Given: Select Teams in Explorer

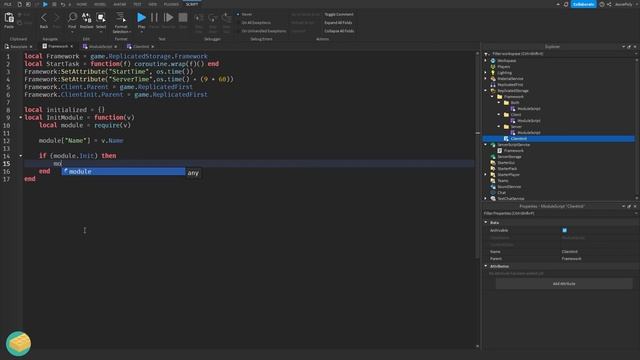Looking at the screenshot, I should click(x=502, y=180).
